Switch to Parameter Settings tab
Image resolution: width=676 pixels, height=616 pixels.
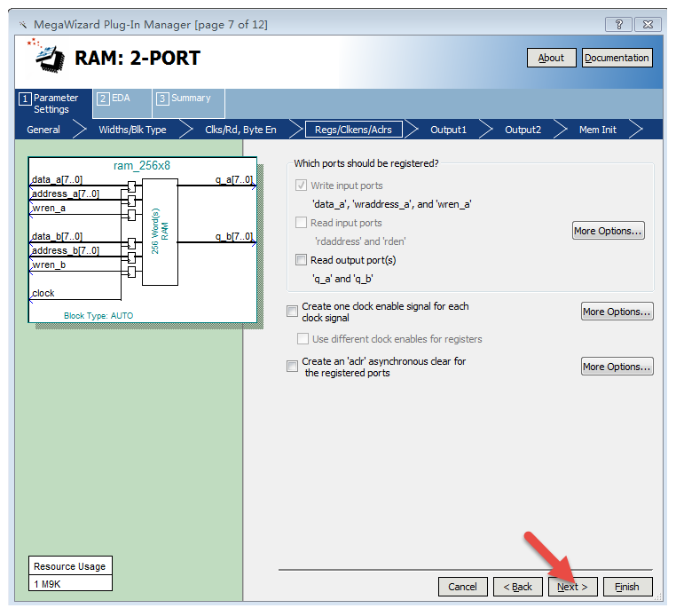click(53, 104)
